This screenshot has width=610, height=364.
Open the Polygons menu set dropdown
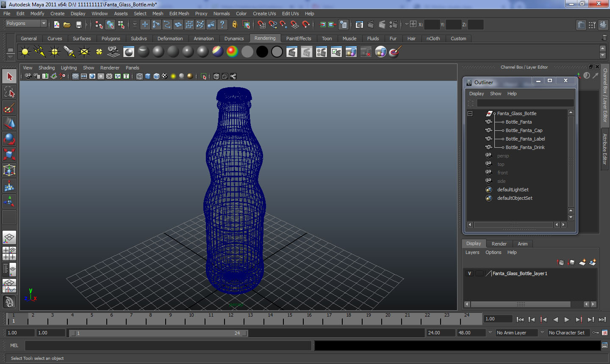point(26,24)
